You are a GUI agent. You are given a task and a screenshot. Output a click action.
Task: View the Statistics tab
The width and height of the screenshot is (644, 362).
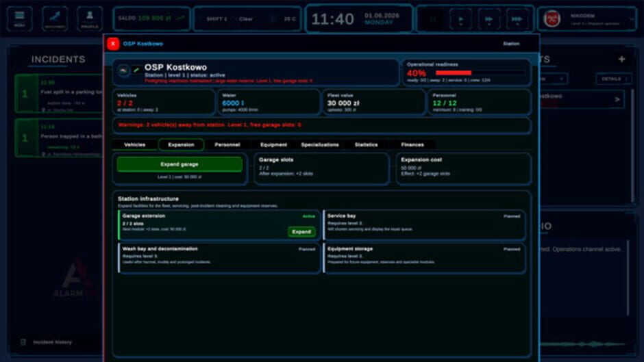click(x=367, y=145)
